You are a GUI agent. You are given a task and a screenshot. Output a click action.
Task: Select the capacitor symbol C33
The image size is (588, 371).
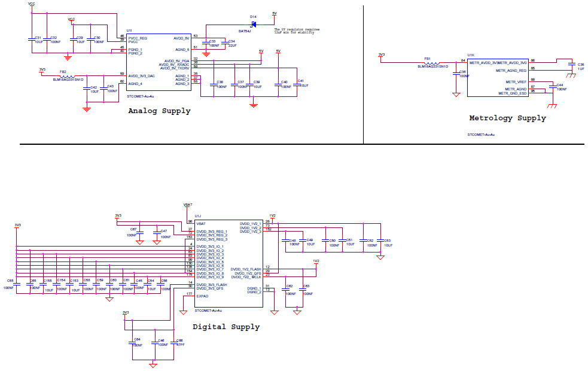[x=206, y=43]
